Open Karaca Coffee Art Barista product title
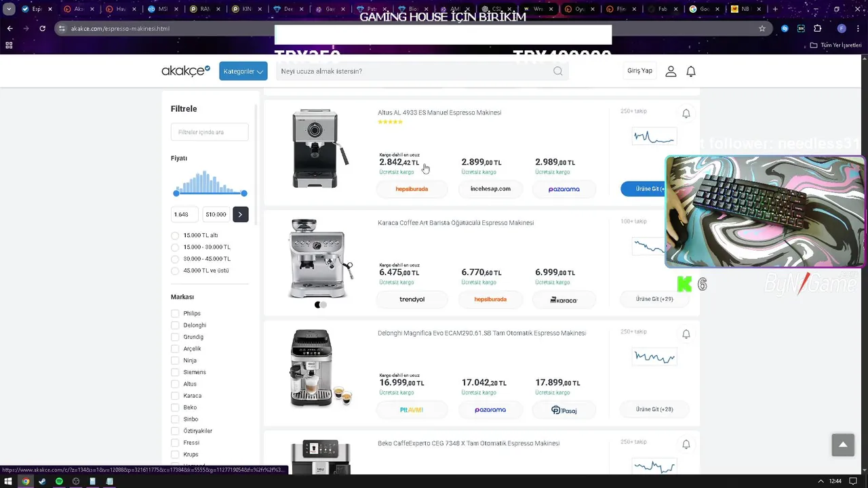Screen dimensions: 868x488 tap(456, 223)
